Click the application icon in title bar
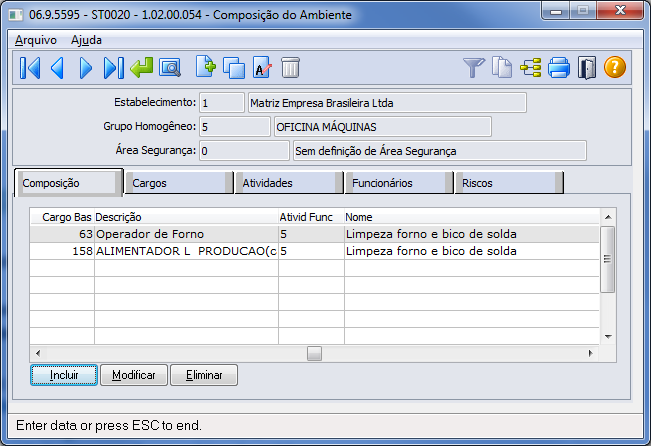This screenshot has width=651, height=446. (16, 15)
